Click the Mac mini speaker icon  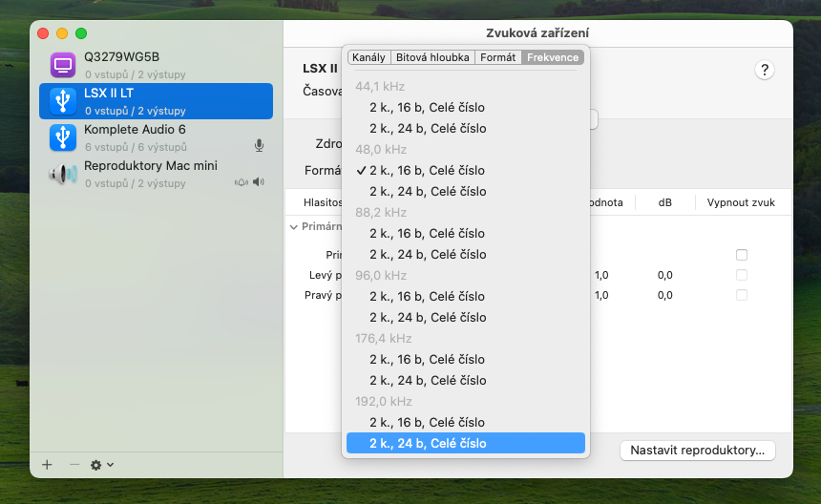63,174
